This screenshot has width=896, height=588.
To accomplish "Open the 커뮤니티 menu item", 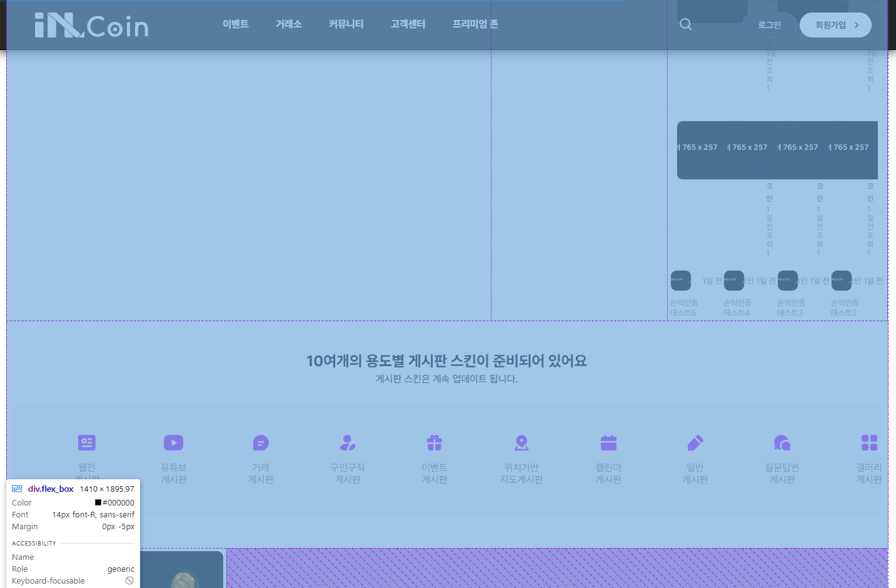I will (346, 24).
